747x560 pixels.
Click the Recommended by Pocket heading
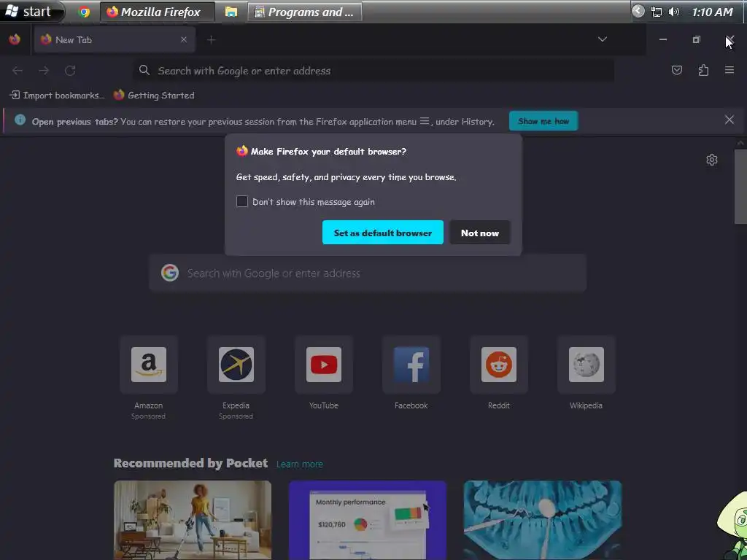coord(190,463)
